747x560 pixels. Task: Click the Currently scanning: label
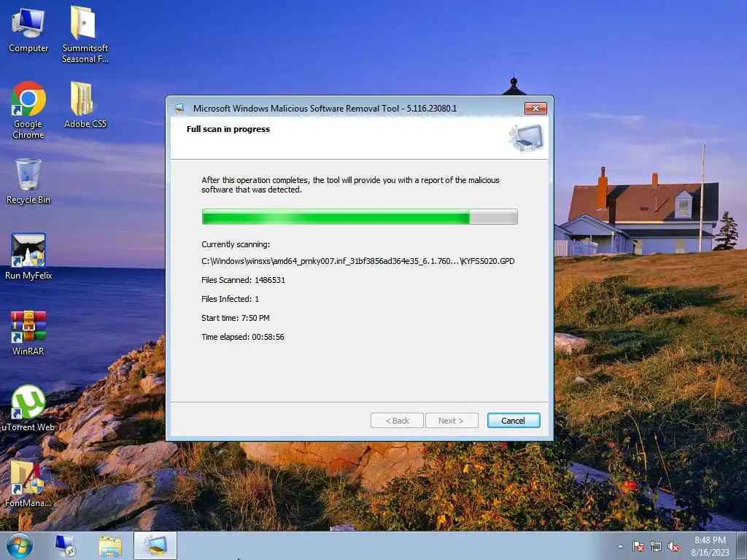(x=236, y=244)
